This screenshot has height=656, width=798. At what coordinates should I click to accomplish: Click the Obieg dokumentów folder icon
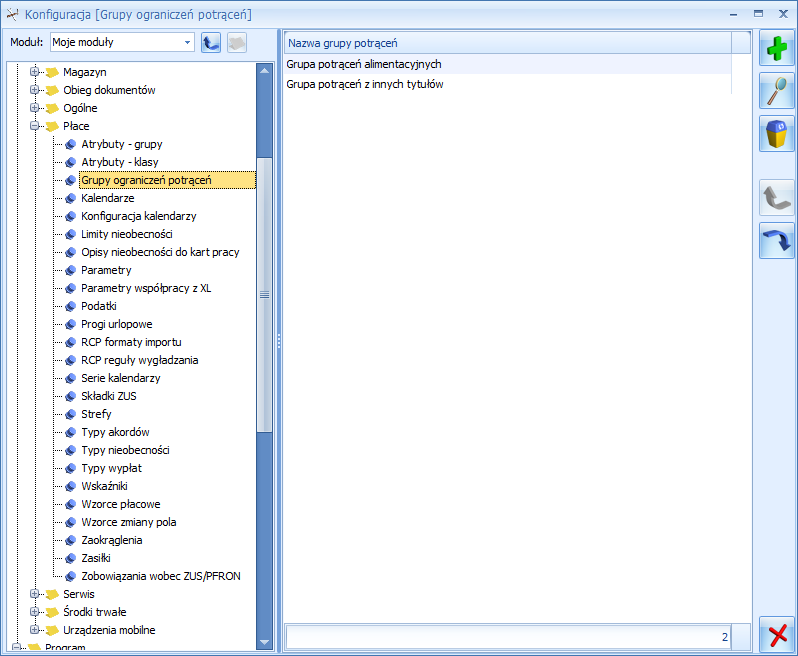[x=52, y=91]
